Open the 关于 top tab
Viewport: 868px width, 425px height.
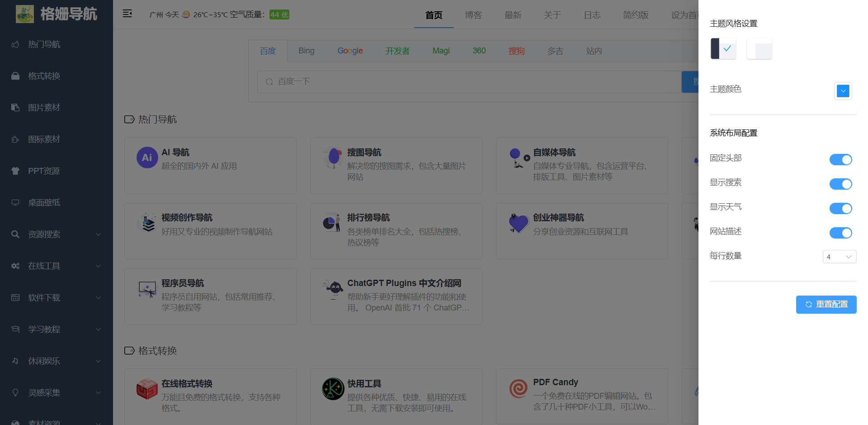coord(552,15)
